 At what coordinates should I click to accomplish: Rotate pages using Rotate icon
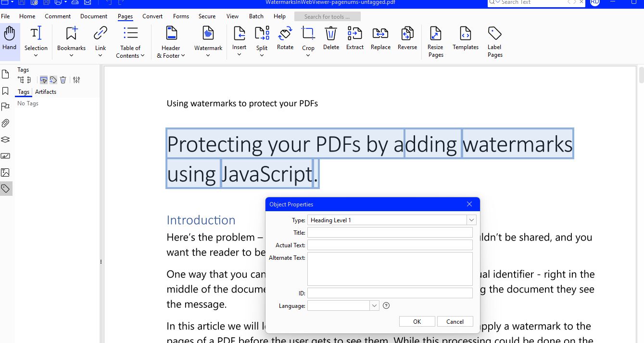[x=285, y=33]
